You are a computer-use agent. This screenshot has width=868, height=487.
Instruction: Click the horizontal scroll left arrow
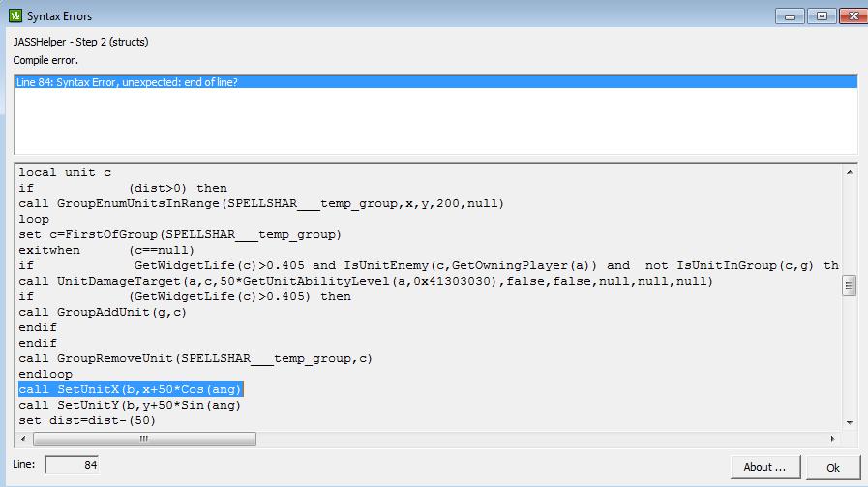23,439
